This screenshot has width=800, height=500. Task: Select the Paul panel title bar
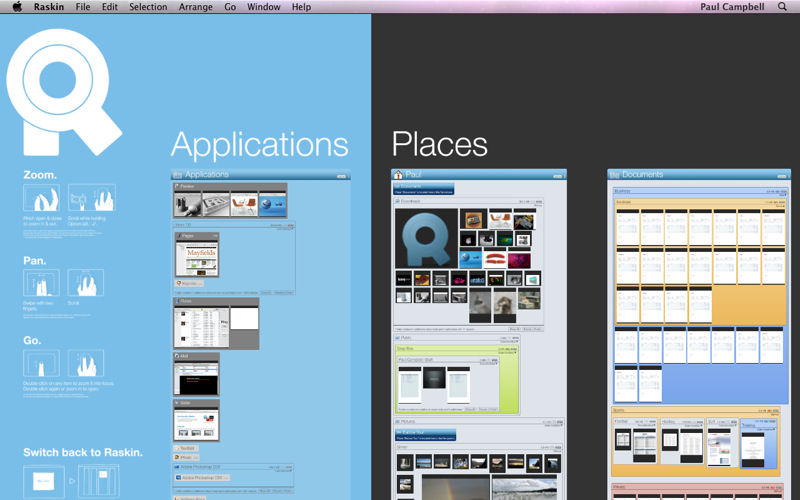point(479,174)
